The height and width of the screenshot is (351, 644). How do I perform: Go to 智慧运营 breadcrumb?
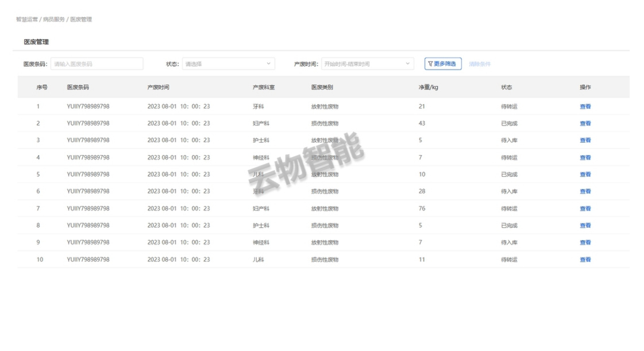[x=26, y=20]
